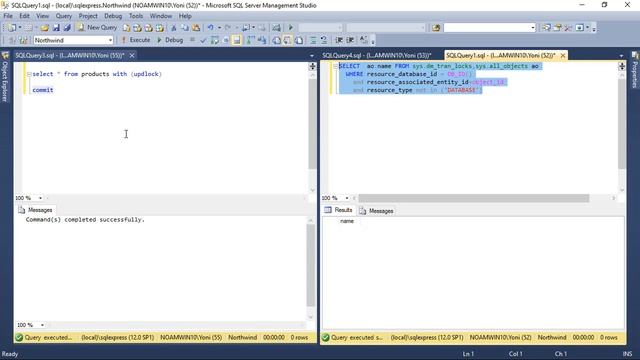
Task: Select Results to File icon
Action: pyautogui.click(x=299, y=40)
